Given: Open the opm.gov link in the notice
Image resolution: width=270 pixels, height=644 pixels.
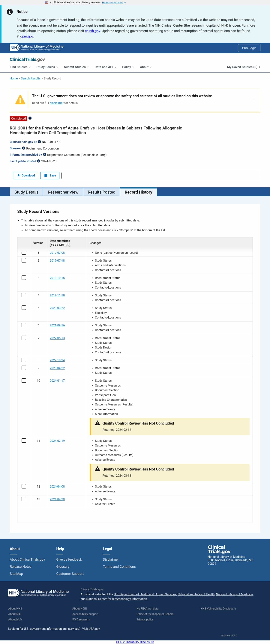Looking at the screenshot, I should (27, 37).
